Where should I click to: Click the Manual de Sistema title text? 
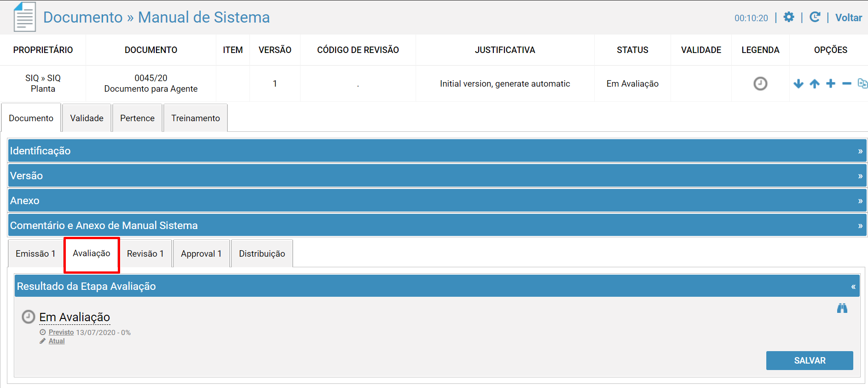tap(204, 17)
